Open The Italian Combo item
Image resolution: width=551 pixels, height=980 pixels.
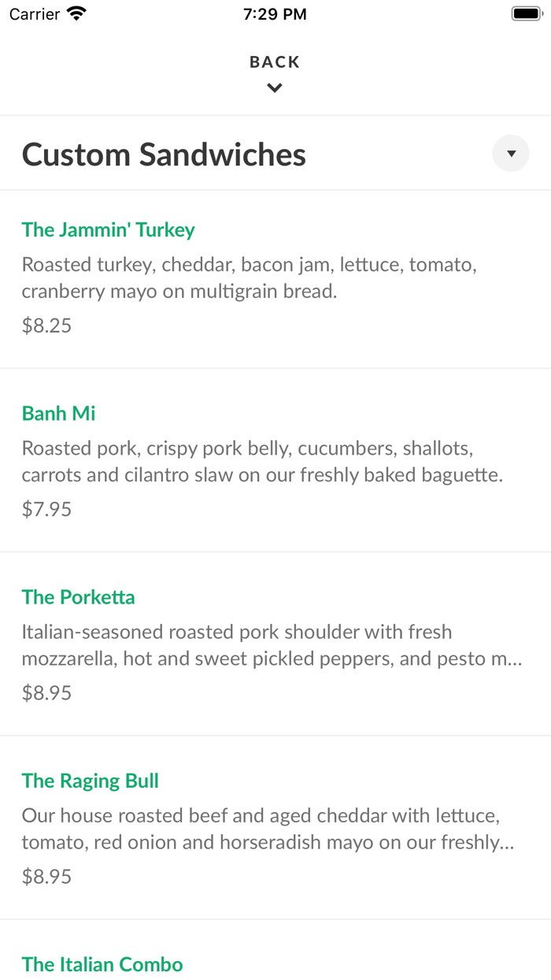[102, 963]
